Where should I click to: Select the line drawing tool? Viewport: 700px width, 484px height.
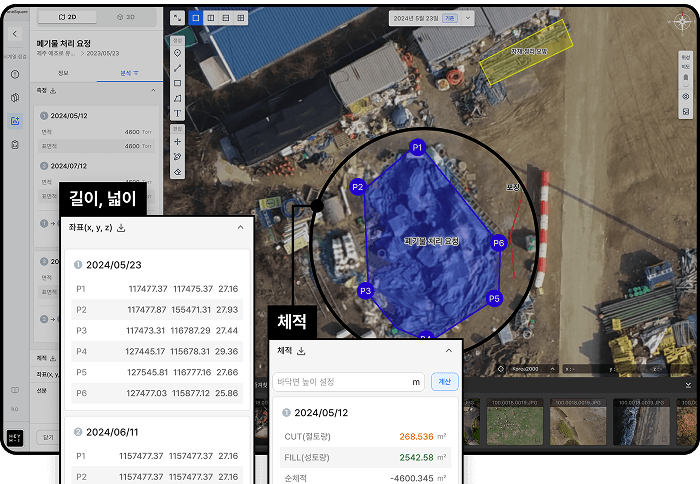[x=177, y=68]
